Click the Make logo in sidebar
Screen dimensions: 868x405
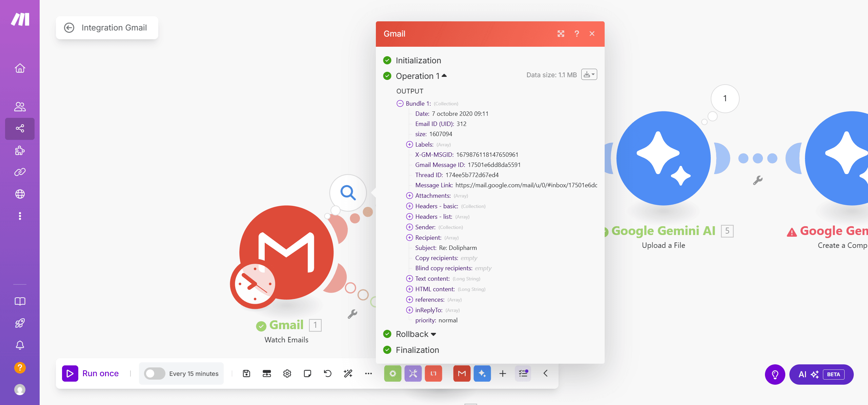pyautogui.click(x=20, y=19)
